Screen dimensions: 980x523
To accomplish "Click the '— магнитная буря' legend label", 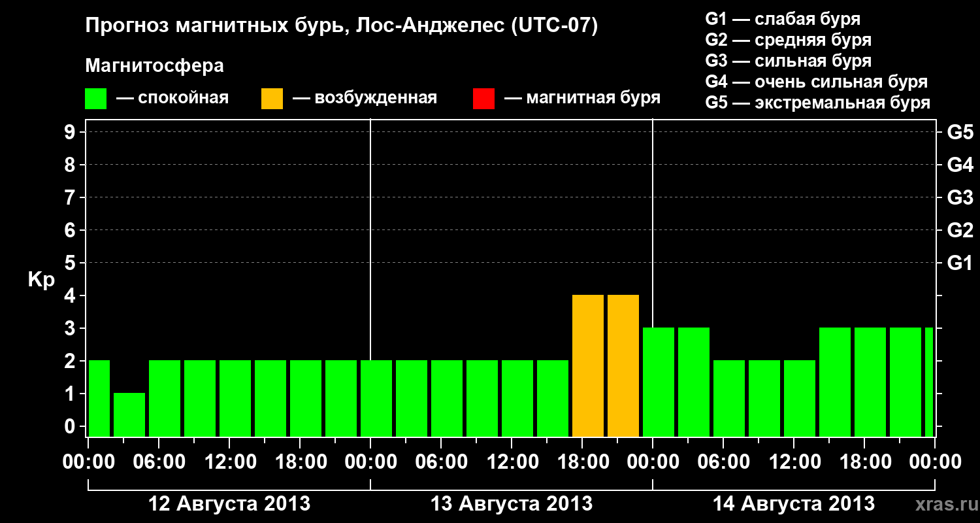I will coord(583,98).
